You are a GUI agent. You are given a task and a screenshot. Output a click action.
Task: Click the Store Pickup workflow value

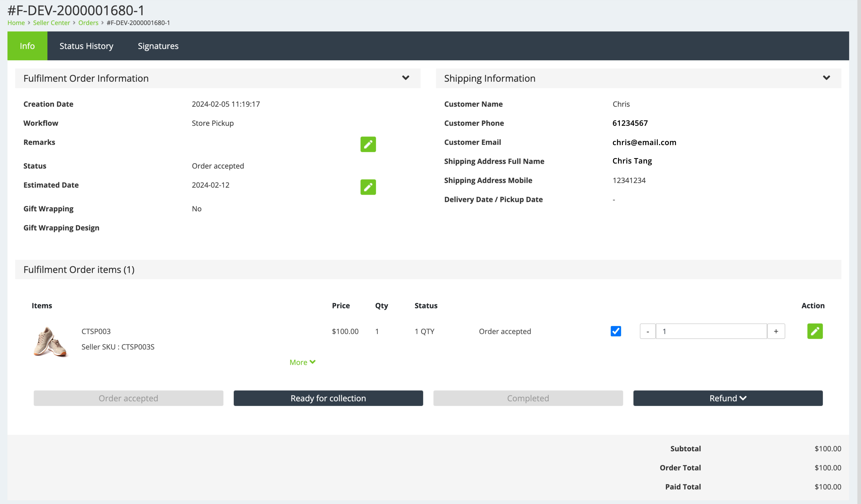(213, 123)
